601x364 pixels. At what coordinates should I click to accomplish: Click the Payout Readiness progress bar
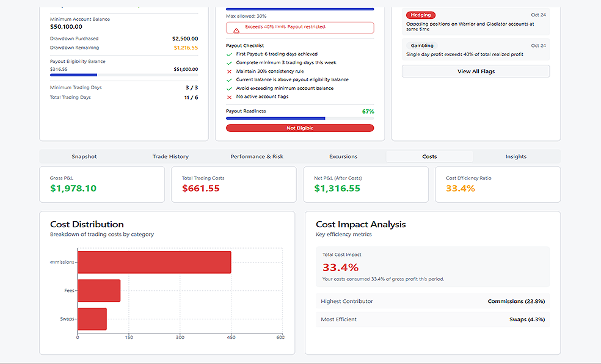click(300, 118)
